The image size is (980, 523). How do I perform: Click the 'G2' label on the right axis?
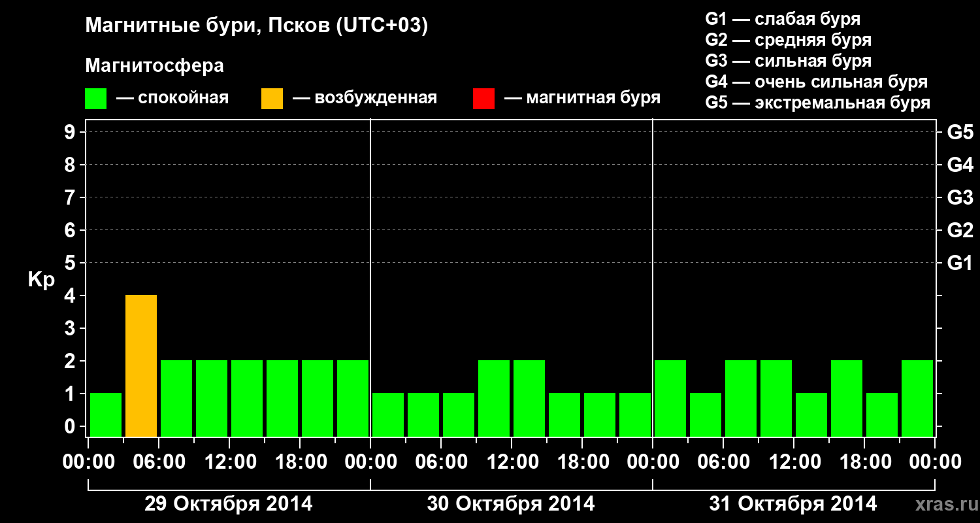tap(960, 231)
